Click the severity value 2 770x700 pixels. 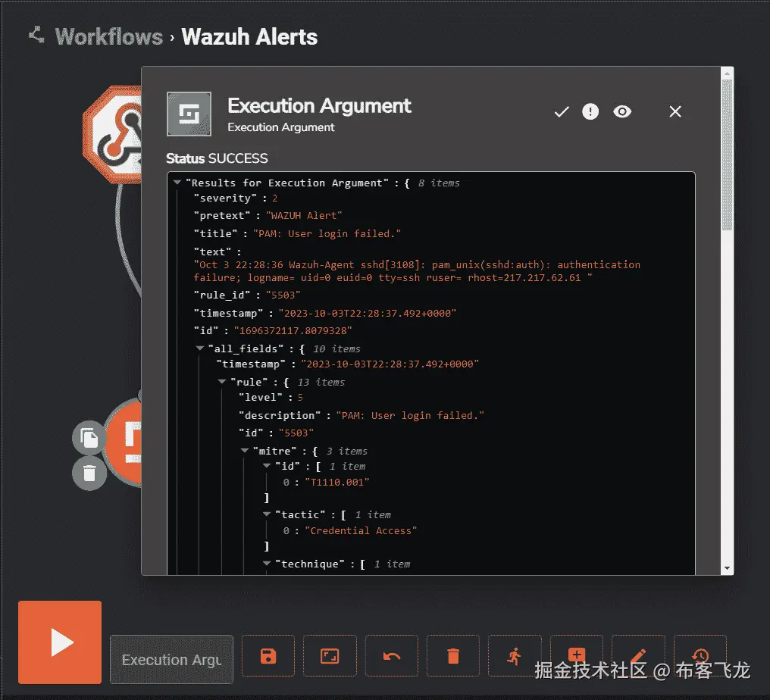click(275, 198)
